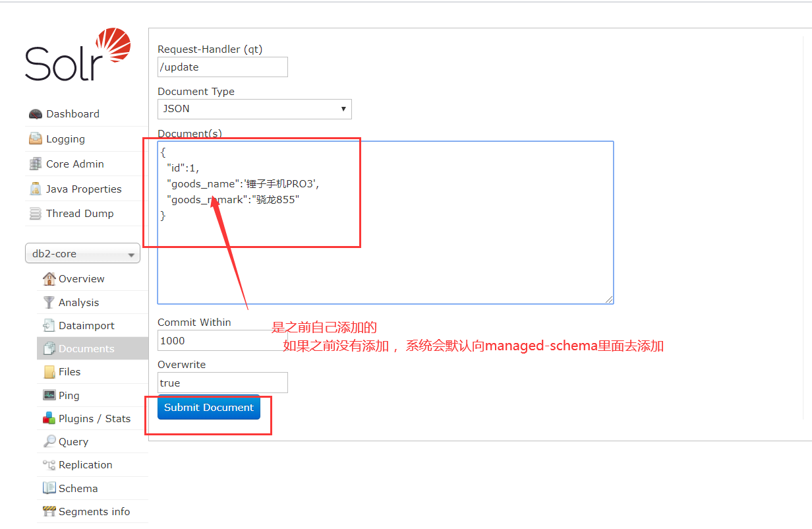
Task: Click the Overwrite label
Action: [181, 365]
